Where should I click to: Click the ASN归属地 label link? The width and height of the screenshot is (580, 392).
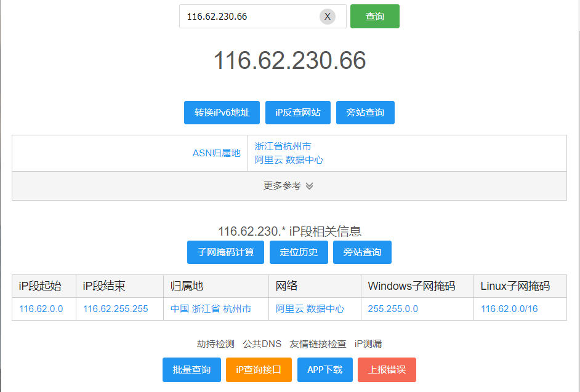[x=216, y=153]
